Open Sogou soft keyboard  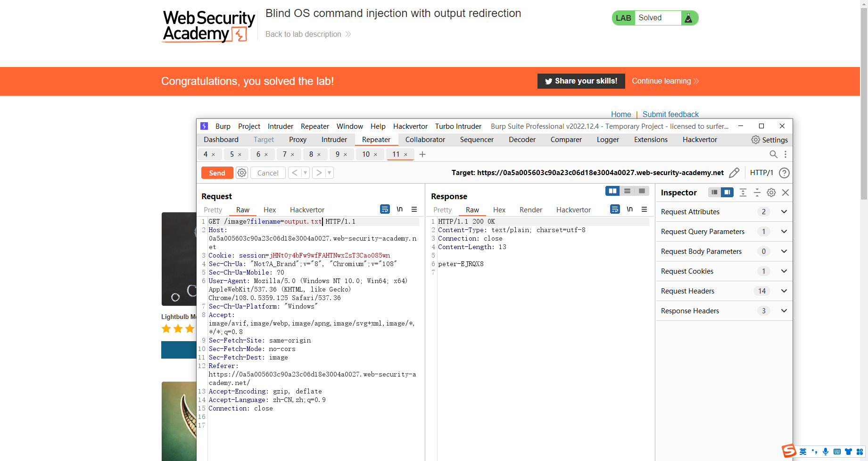point(837,452)
